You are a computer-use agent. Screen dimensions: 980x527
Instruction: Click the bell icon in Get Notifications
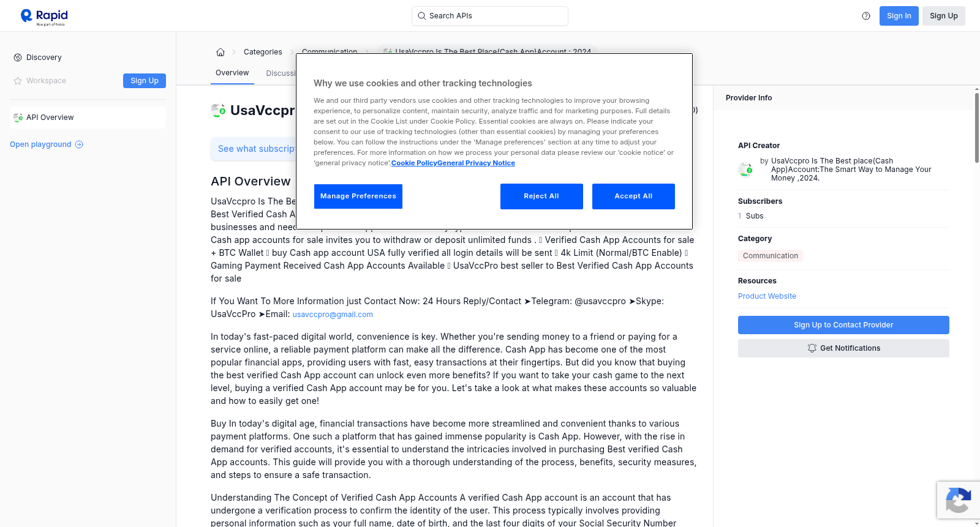812,348
